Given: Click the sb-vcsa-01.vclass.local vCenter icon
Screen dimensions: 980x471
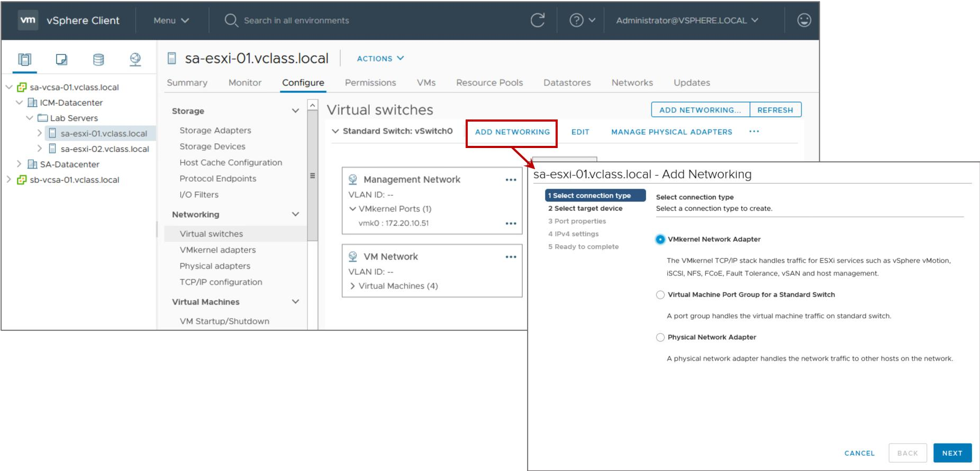Looking at the screenshot, I should (22, 180).
